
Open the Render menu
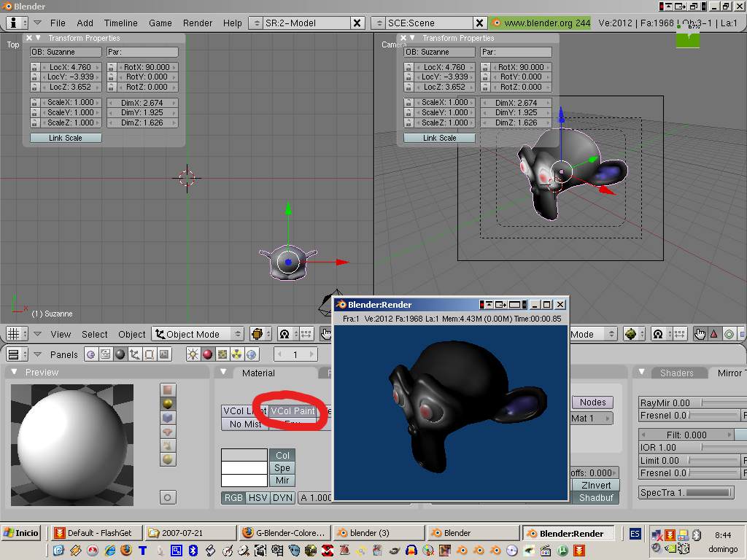tap(198, 23)
